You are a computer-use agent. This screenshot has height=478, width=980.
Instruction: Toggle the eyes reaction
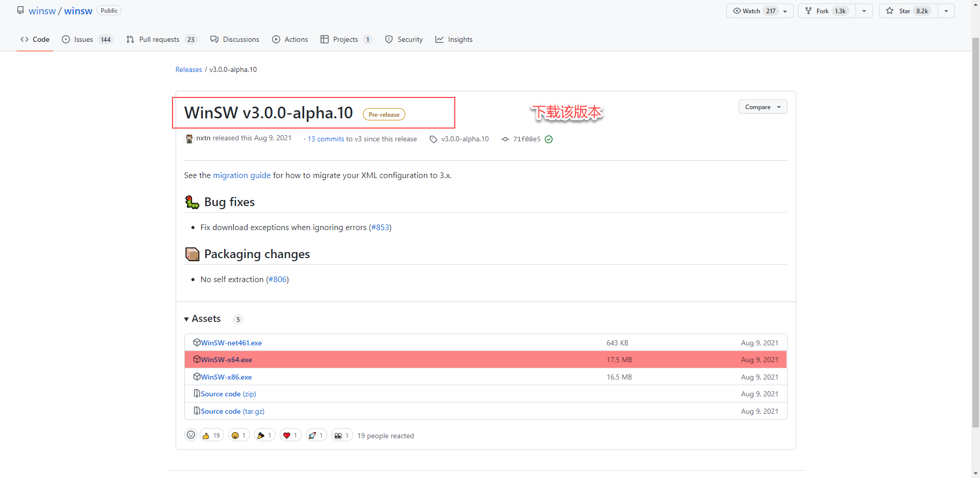(x=342, y=435)
